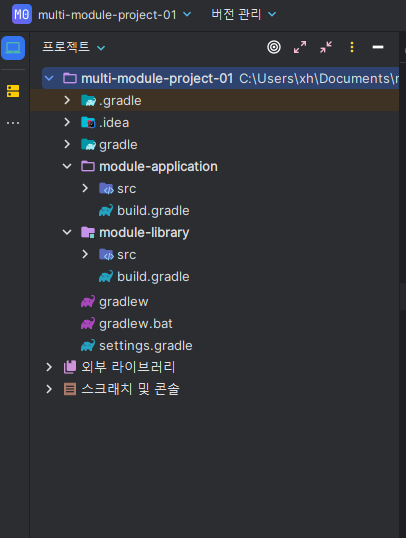The width and height of the screenshot is (406, 538).
Task: Expand the .idea folder
Action: tap(67, 122)
